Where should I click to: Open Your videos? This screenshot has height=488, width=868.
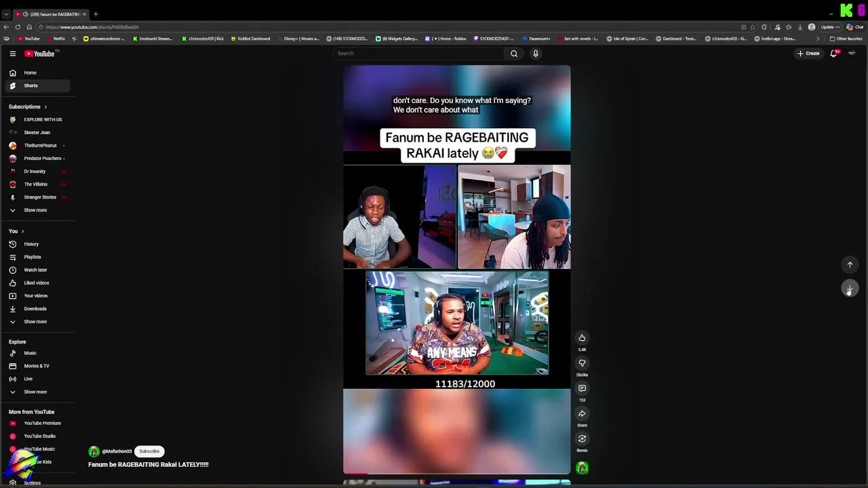click(x=36, y=296)
